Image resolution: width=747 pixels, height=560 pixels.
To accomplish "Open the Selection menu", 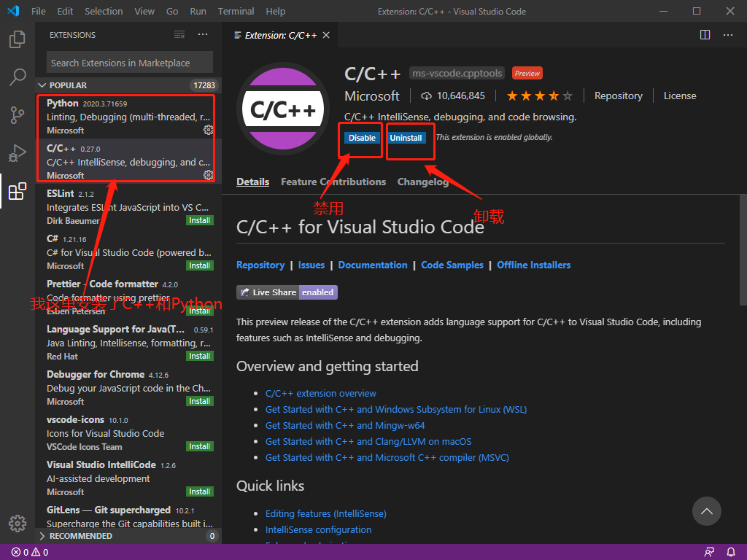I will (x=104, y=11).
